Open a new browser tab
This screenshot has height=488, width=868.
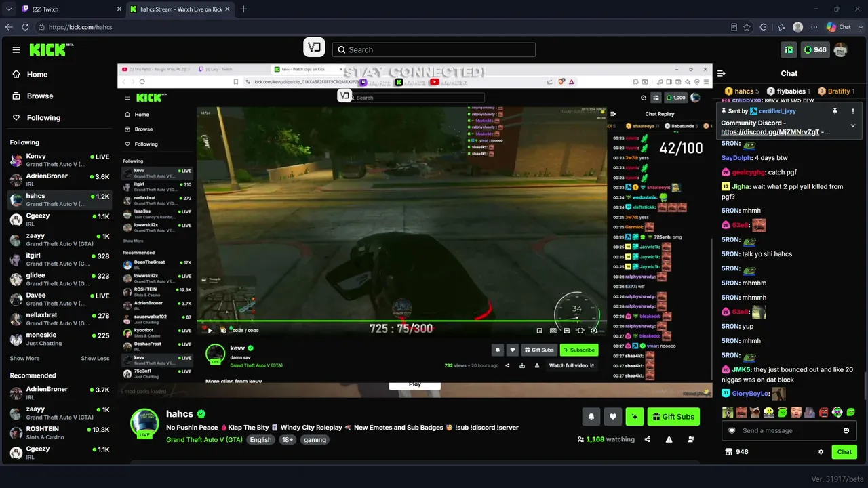pos(243,9)
